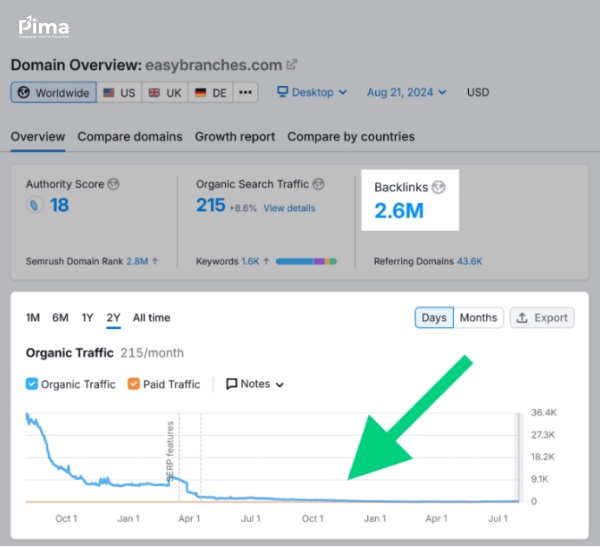The image size is (600, 547).
Task: Open the Growth report tab
Action: (x=234, y=137)
